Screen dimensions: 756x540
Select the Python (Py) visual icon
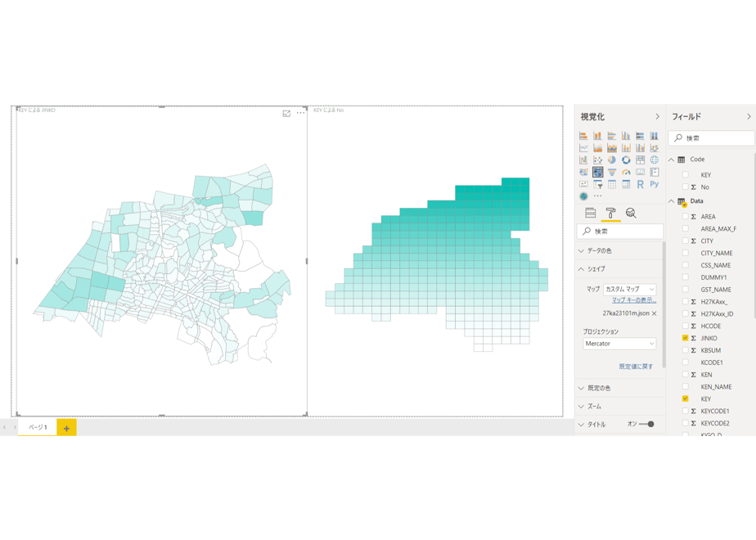coord(655,184)
